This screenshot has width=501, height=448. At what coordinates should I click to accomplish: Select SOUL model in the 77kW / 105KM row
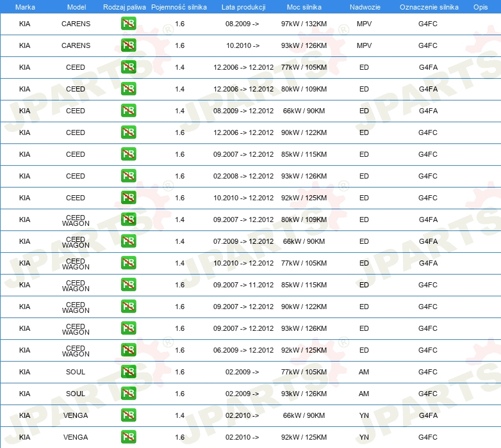coord(76,372)
